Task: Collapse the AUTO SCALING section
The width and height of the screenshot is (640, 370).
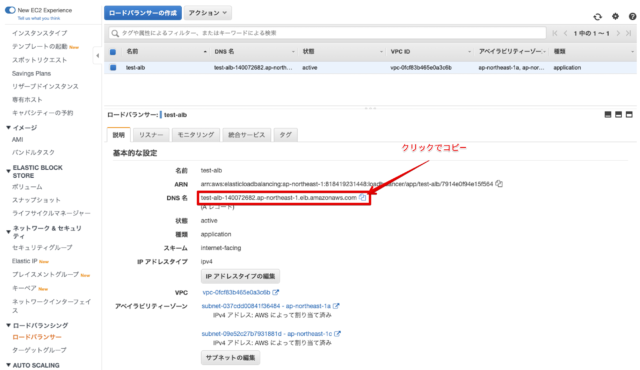Action: pyautogui.click(x=9, y=365)
